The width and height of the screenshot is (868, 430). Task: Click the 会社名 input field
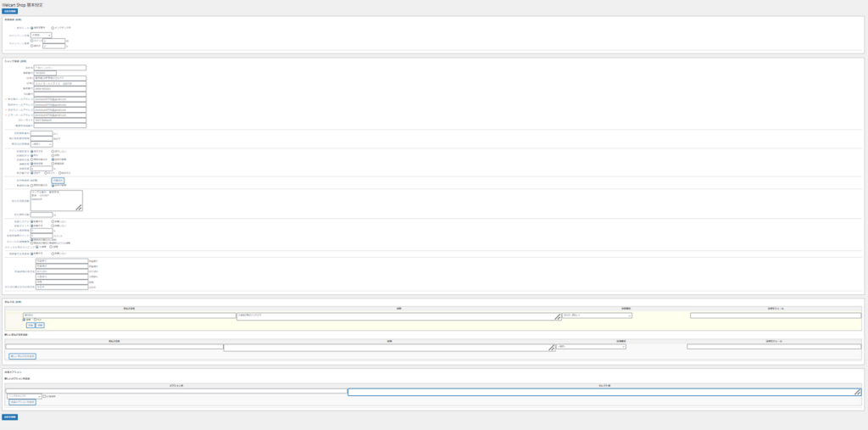tap(58, 67)
